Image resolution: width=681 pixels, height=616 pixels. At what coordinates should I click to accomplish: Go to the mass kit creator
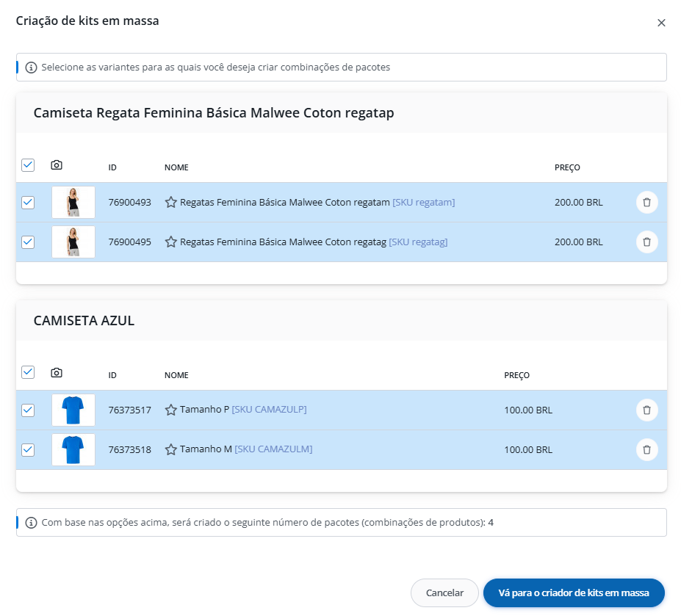(574, 593)
